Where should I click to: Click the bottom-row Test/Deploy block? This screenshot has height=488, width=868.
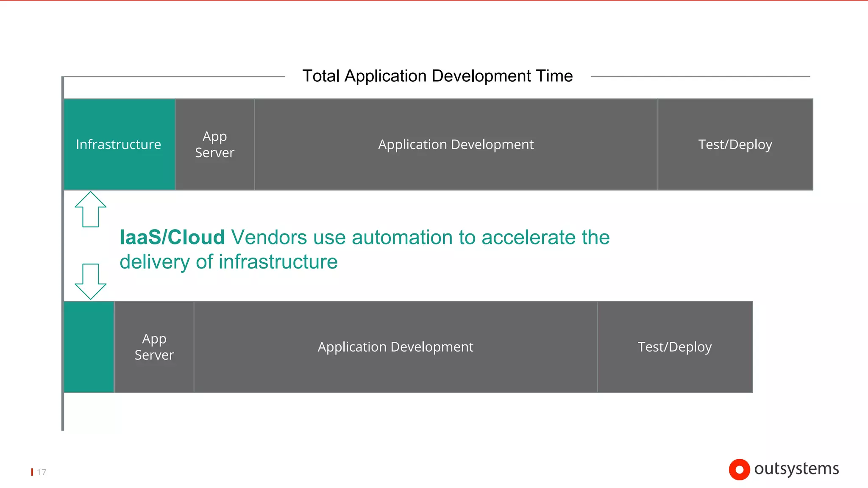(x=675, y=347)
